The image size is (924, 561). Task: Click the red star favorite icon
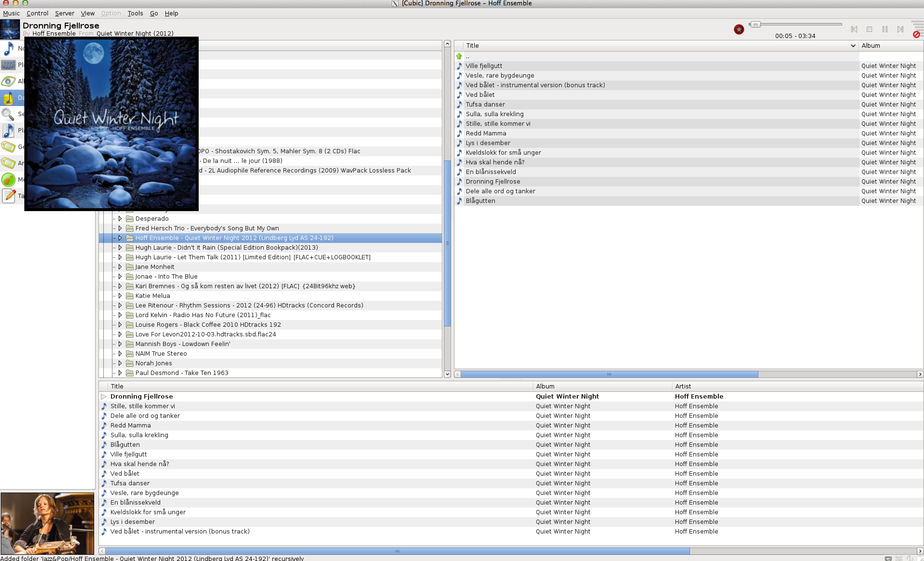coord(739,29)
